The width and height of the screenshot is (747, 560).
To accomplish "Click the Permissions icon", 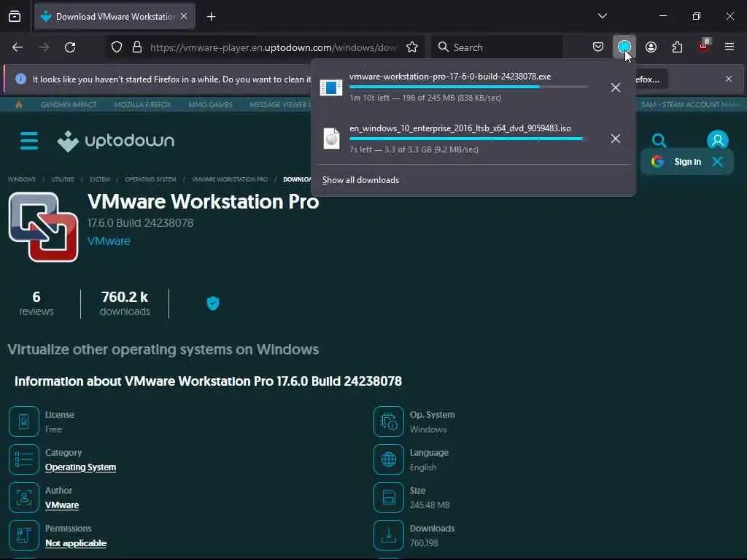I will point(24,534).
